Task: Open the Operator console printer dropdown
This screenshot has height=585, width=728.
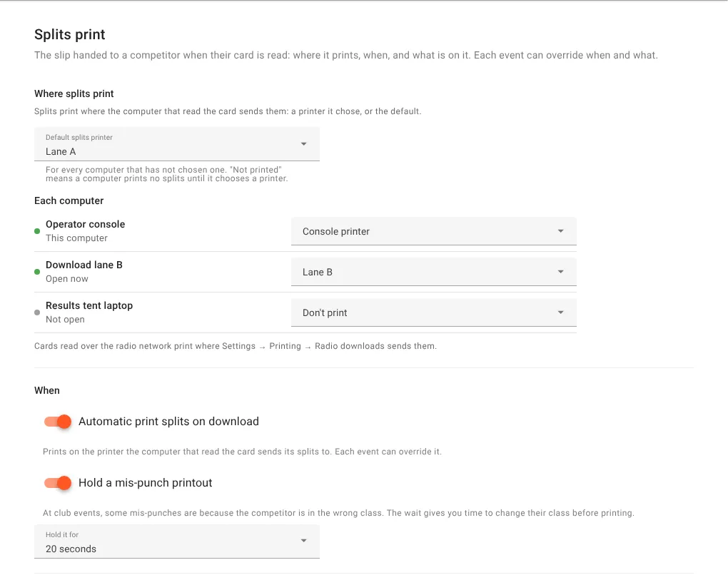Action: (x=434, y=231)
